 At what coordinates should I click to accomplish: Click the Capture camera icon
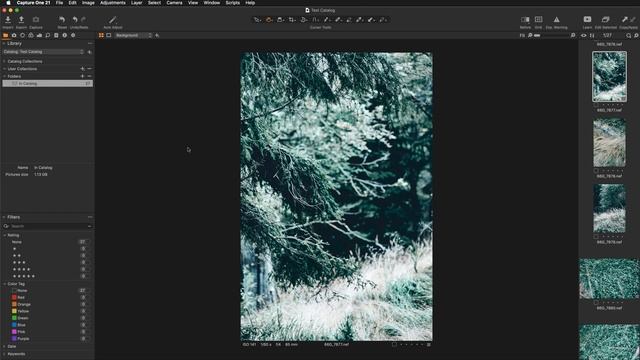[36, 20]
